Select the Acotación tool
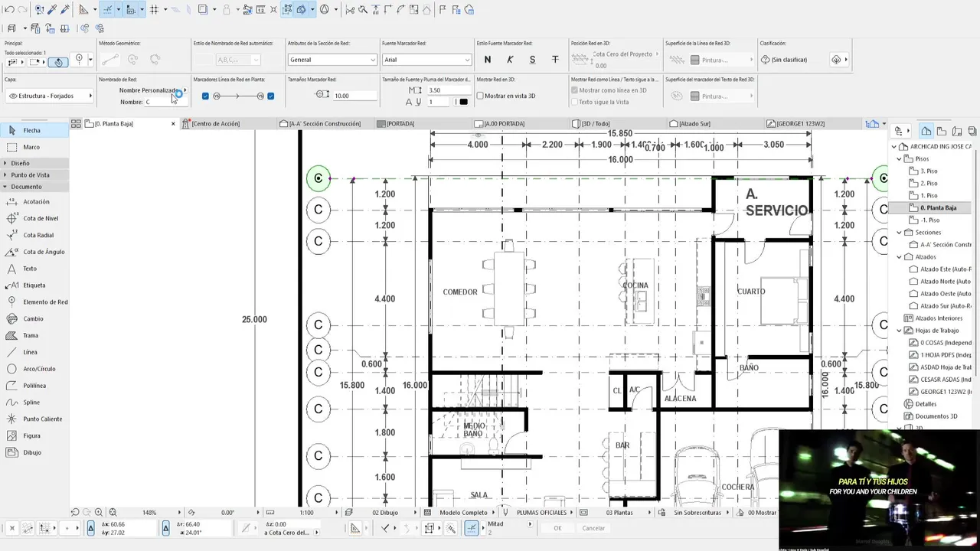Screen dimensions: 980x551 tap(36, 201)
